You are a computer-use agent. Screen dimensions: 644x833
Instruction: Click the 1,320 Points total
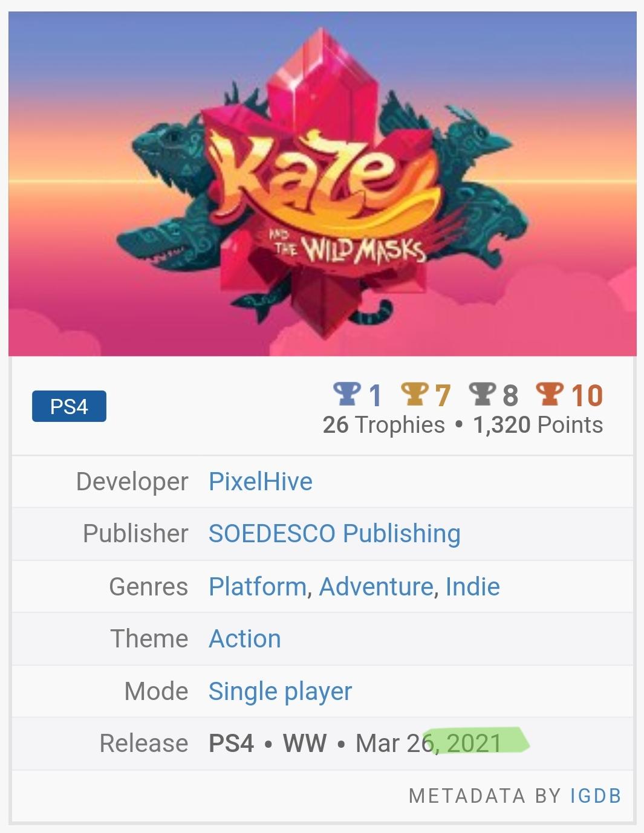538,425
